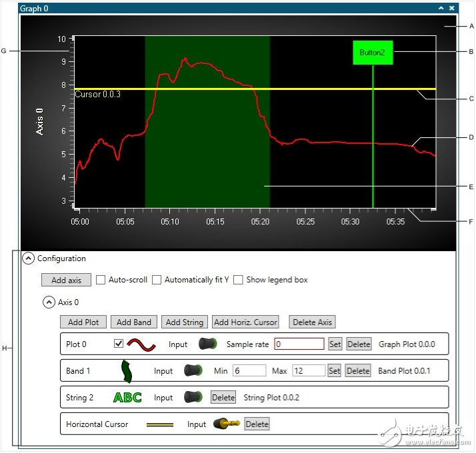Click the Sample rate input field
Image resolution: width=476 pixels, height=453 pixels.
click(299, 344)
